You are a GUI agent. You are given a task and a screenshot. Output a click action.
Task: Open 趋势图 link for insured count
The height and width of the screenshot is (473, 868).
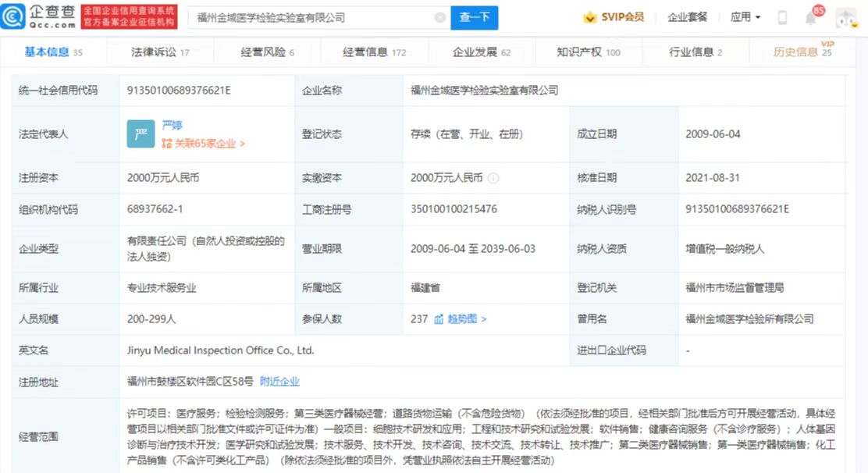pos(467,319)
